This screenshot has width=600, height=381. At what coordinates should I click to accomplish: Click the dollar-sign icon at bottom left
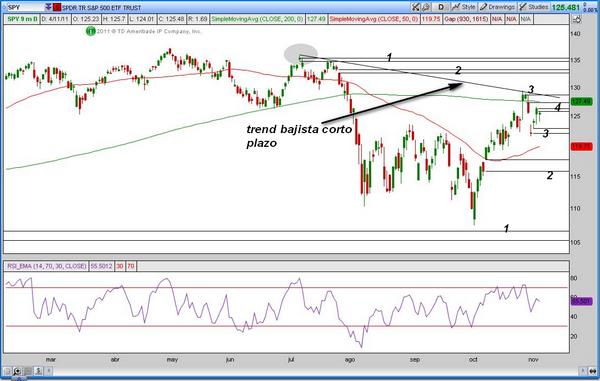[38, 371]
